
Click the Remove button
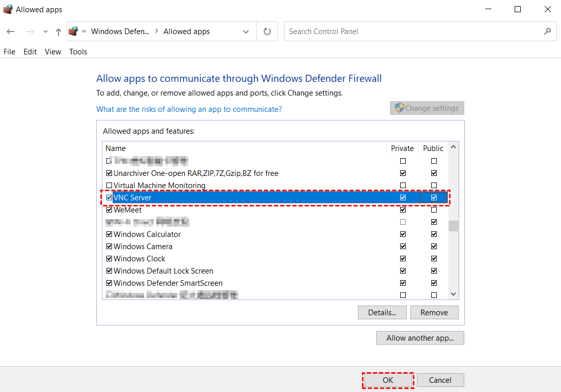click(434, 312)
